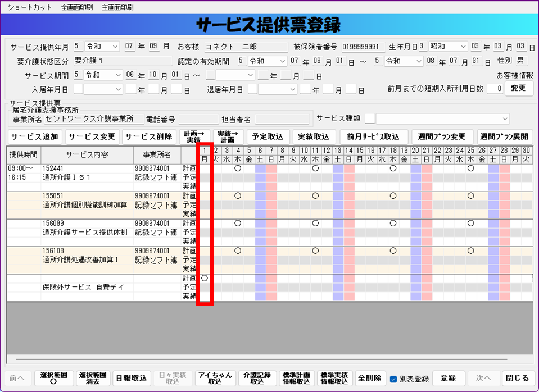Toggle the 計画 circle on day 1 for 保険外サービス
539x392 pixels.
pos(205,278)
